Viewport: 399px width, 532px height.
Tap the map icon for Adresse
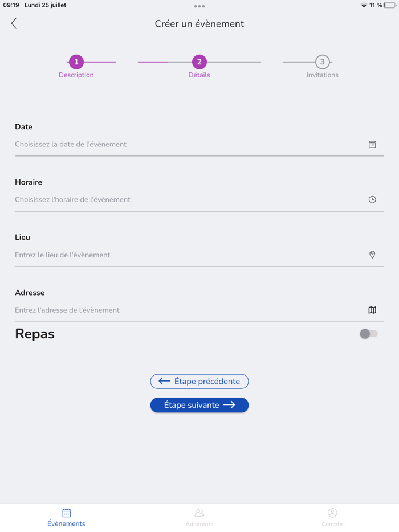coord(372,310)
